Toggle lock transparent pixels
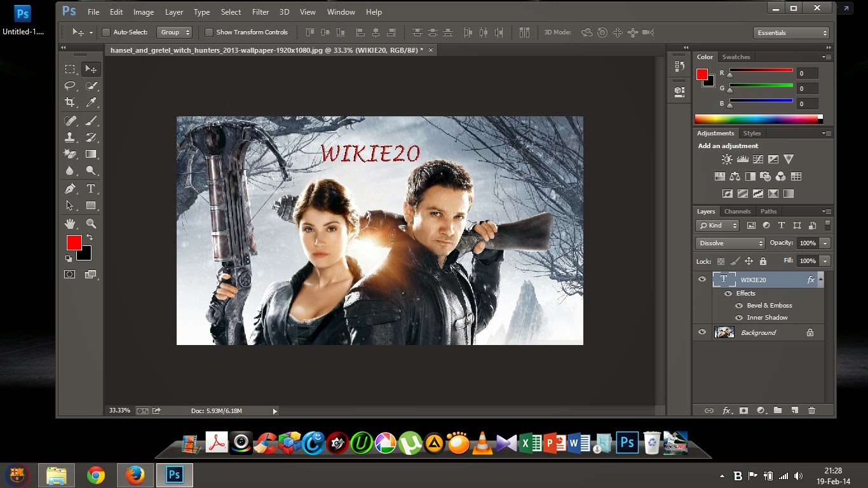 pyautogui.click(x=721, y=261)
